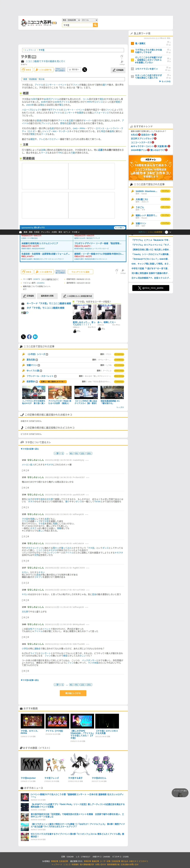Open the タイトル search scope dropdown
The width and height of the screenshot is (190, 868).
89,20
